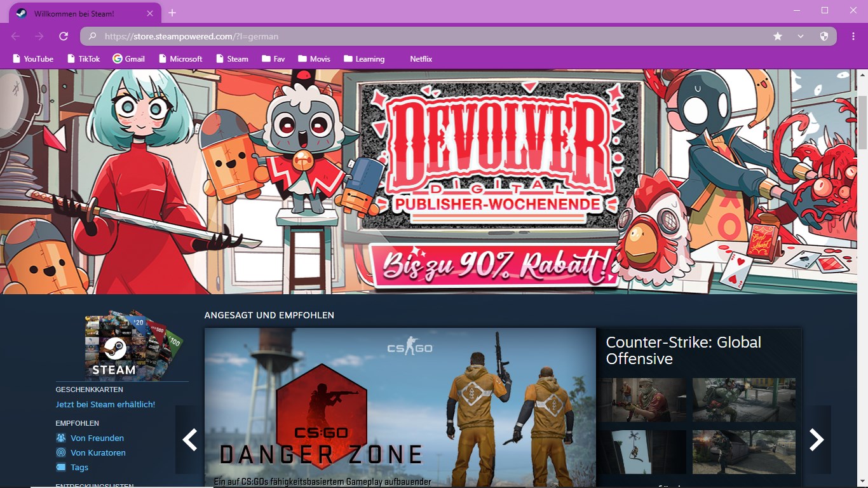Click the Von Kuratoren curators icon
This screenshot has width=868, height=488.
(x=61, y=452)
